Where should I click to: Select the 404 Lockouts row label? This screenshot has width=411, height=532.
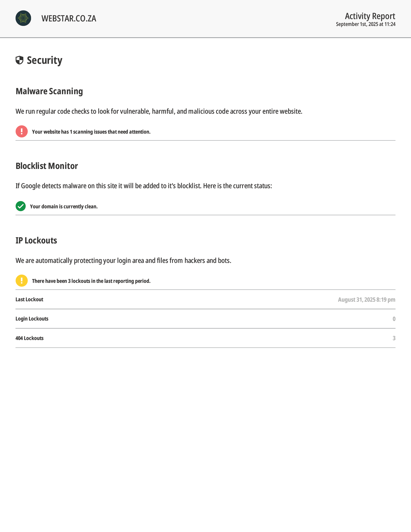[x=30, y=338]
